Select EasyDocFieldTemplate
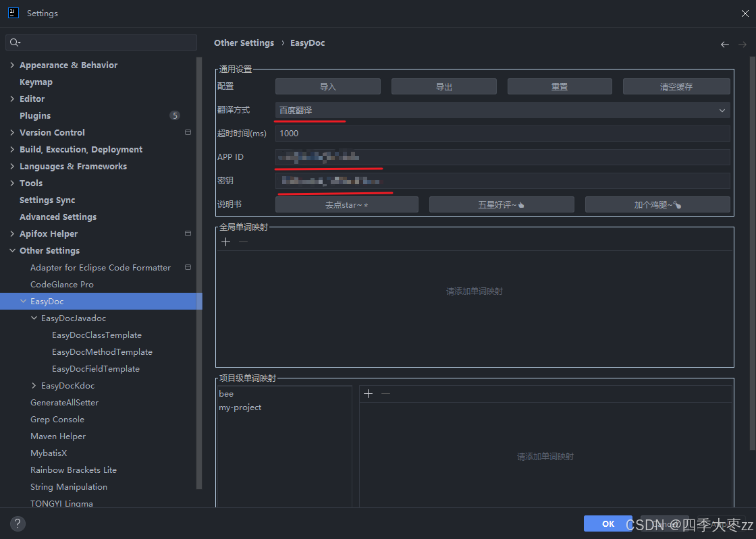 pos(95,368)
